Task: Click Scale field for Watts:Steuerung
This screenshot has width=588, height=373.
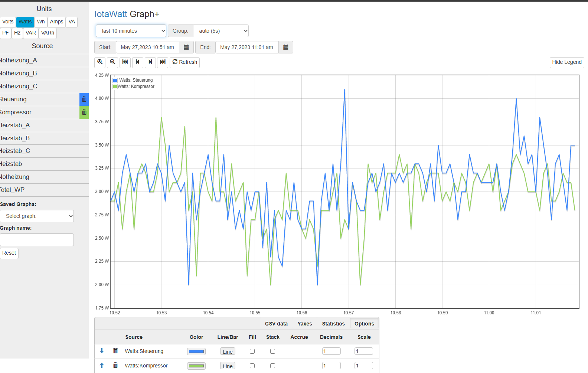Action: [x=364, y=351]
